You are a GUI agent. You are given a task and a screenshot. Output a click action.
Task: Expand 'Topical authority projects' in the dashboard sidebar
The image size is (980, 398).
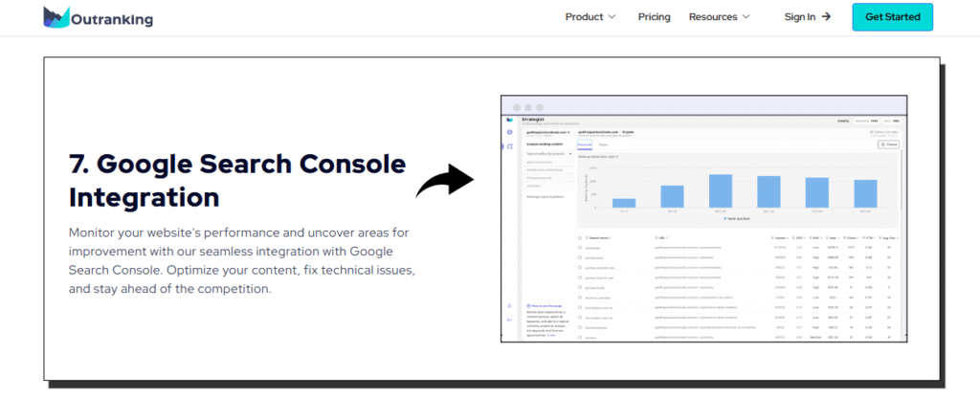[548, 154]
